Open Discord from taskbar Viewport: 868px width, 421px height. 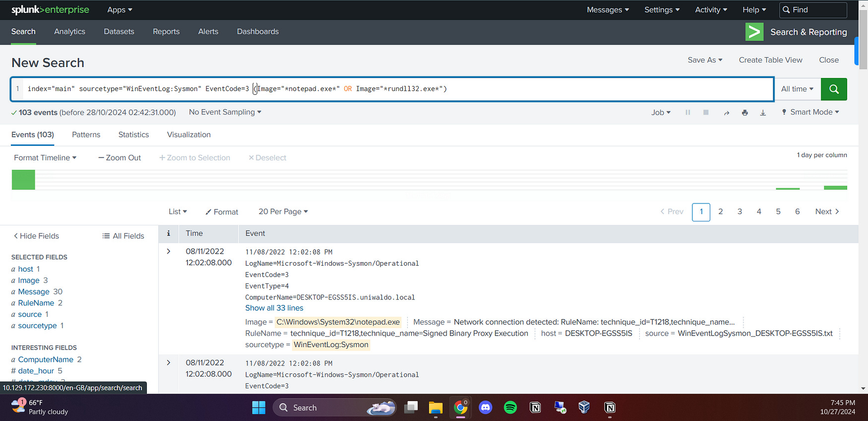(x=485, y=408)
